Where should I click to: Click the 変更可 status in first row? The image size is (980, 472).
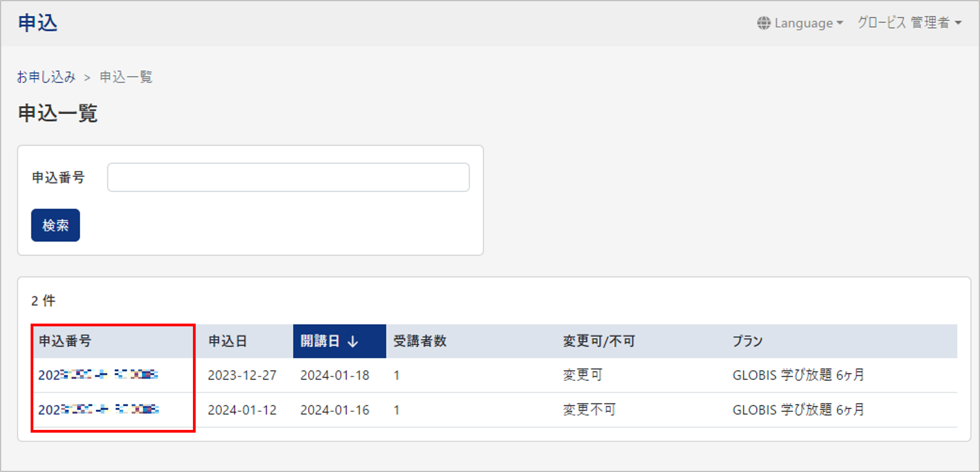pos(582,375)
